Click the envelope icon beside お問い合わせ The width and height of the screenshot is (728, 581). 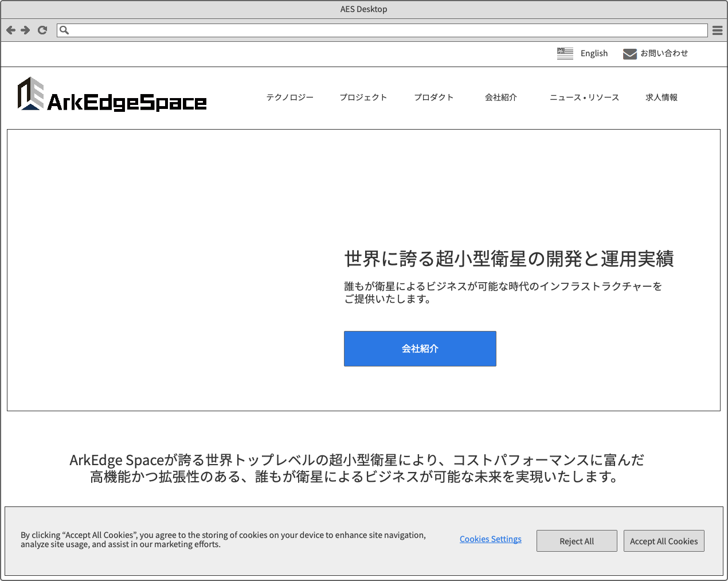click(629, 54)
